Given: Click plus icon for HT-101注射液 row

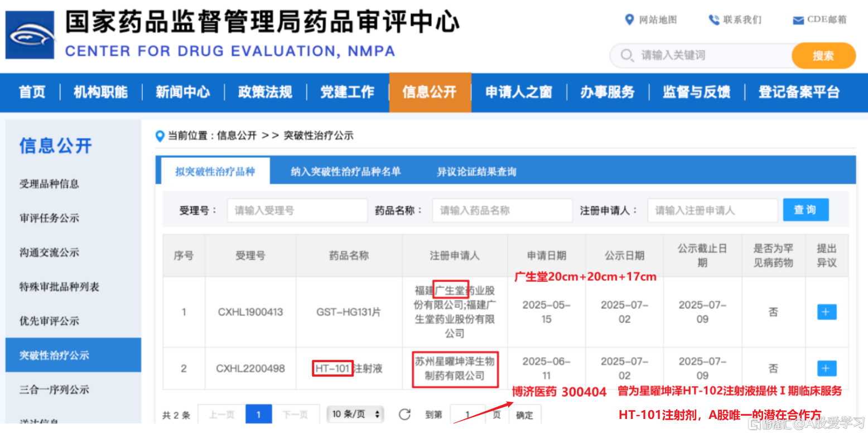Looking at the screenshot, I should (827, 368).
